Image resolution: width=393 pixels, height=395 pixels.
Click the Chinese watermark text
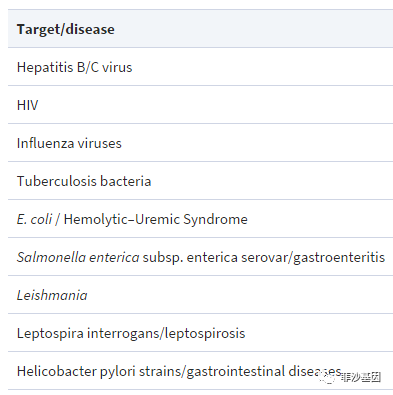(x=361, y=377)
